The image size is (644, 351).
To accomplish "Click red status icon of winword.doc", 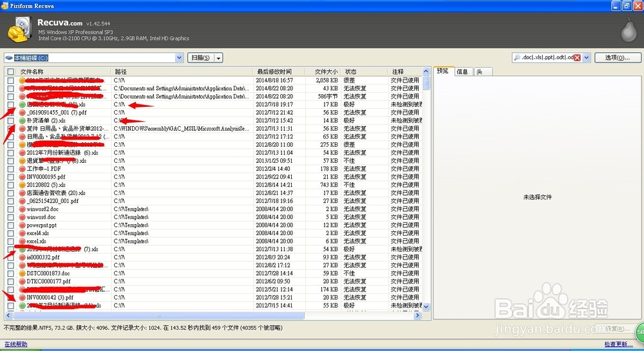I will pos(22,217).
